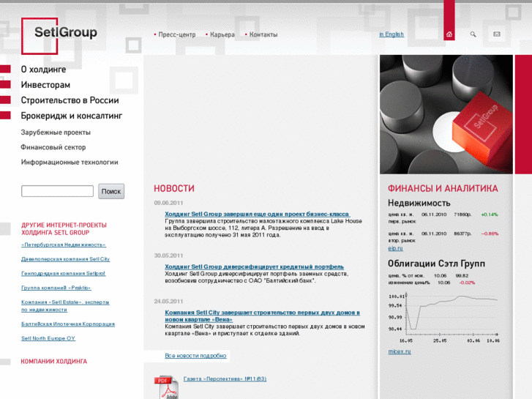Open news about квартал «Вена» construction
This screenshot has height=399, width=532.
[262, 316]
